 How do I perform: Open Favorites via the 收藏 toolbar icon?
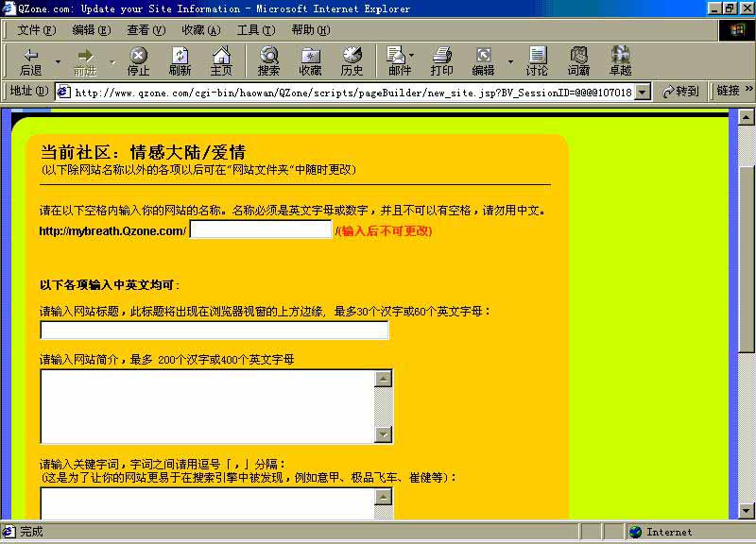tap(311, 59)
